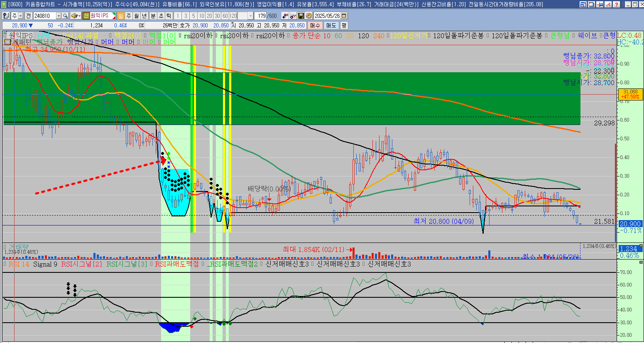644x343 pixels.
Task: Click the stock search magnifier icon
Action: point(65,16)
